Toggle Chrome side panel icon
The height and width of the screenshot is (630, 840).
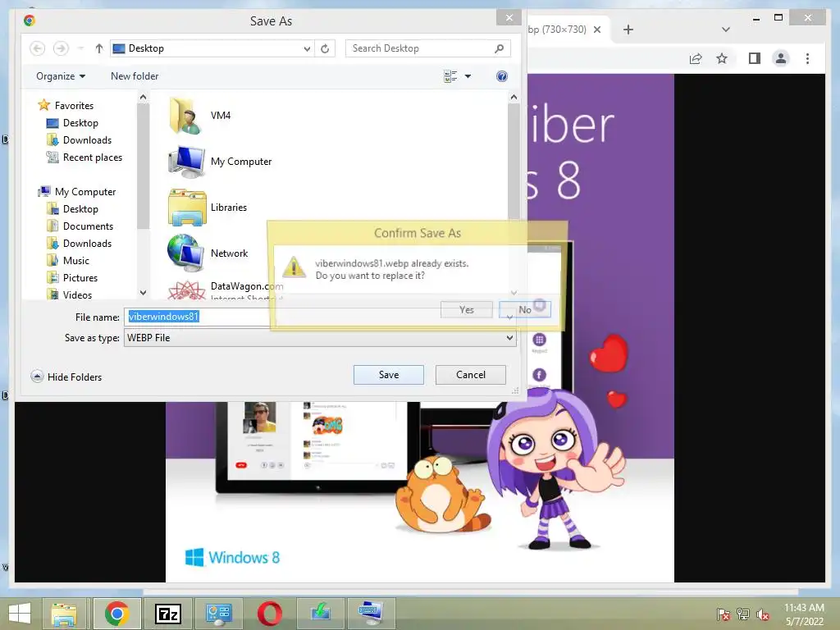(x=755, y=58)
